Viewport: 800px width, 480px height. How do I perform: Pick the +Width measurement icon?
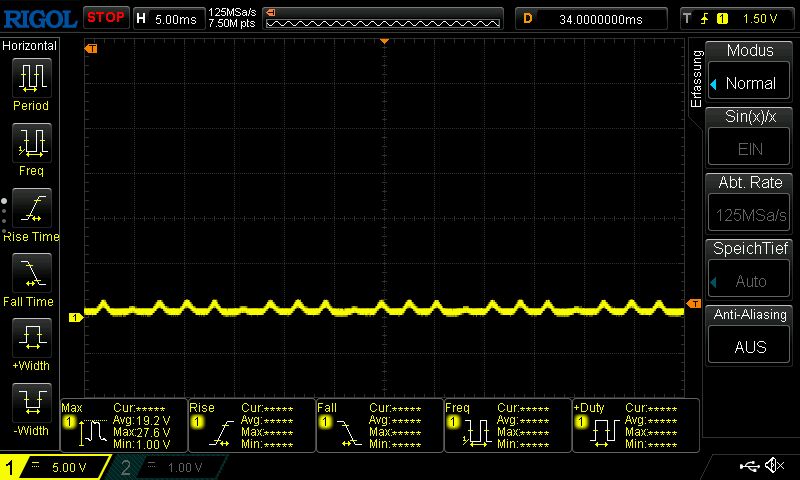pyautogui.click(x=32, y=337)
